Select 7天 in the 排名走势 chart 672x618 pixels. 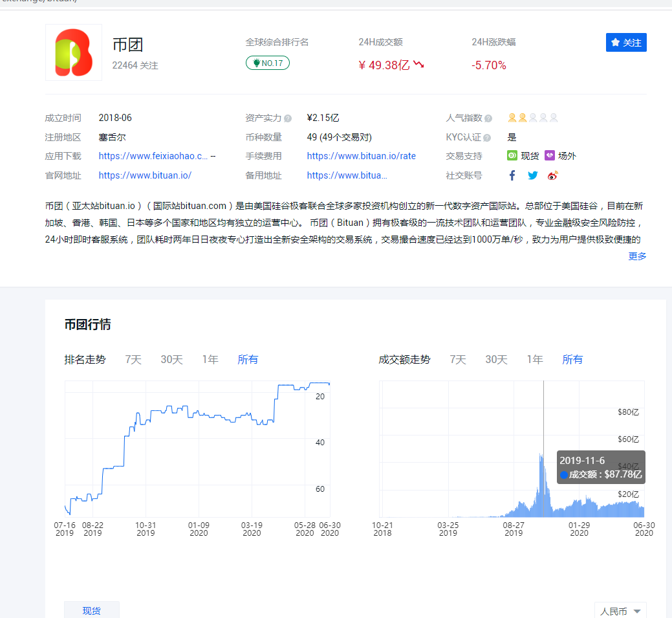pos(133,359)
